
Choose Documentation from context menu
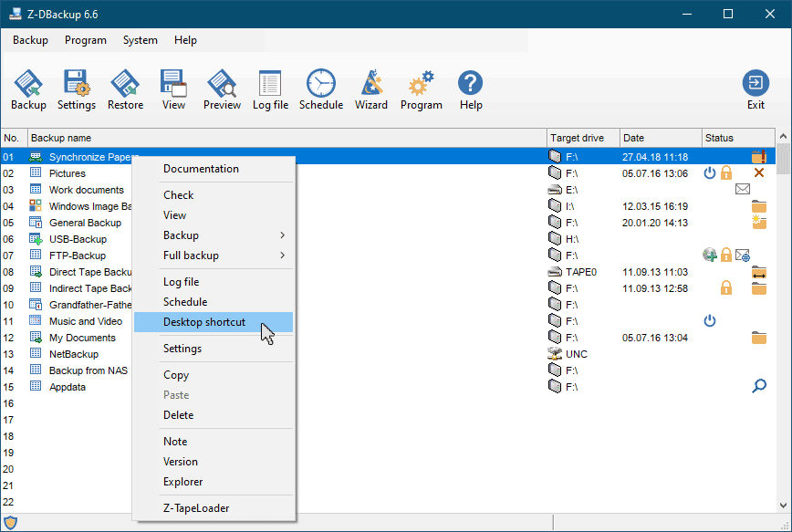tap(214, 169)
